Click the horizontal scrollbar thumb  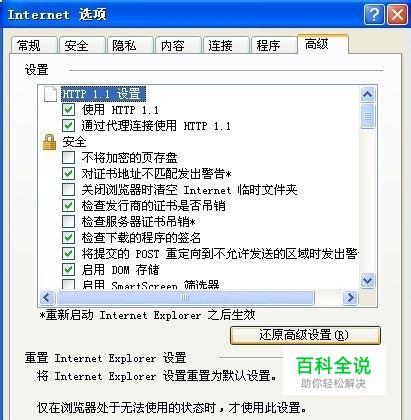coord(185,297)
